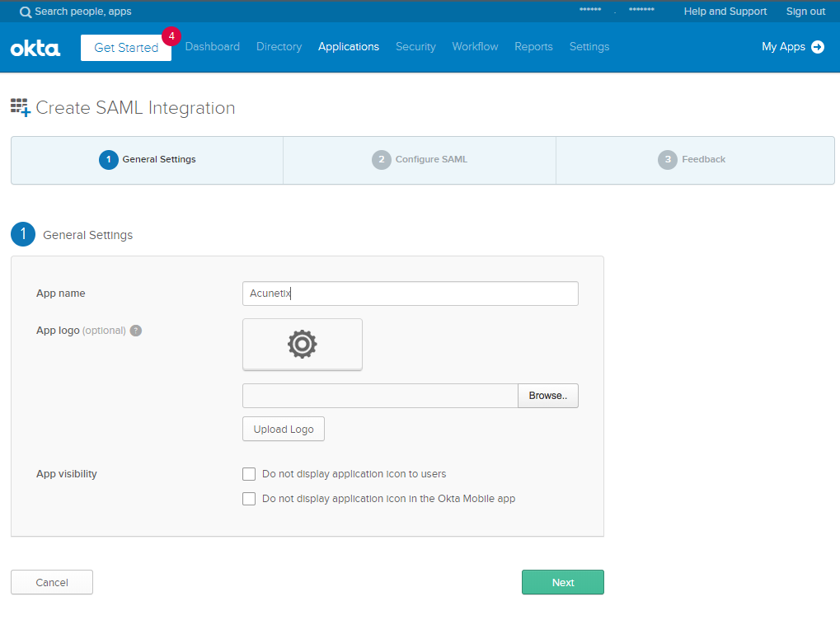Viewport: 840px width, 620px height.
Task: Open the My Apps link
Action: pos(783,47)
